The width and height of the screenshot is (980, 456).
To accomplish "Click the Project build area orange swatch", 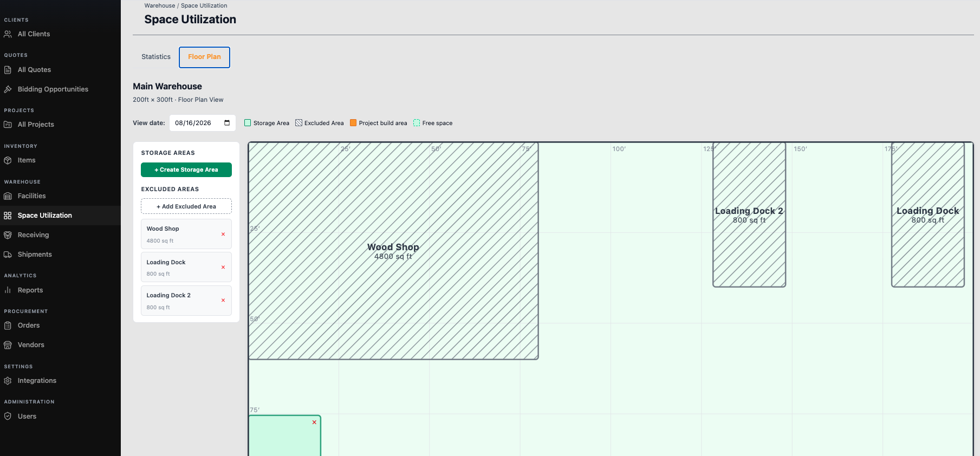I will coord(353,123).
